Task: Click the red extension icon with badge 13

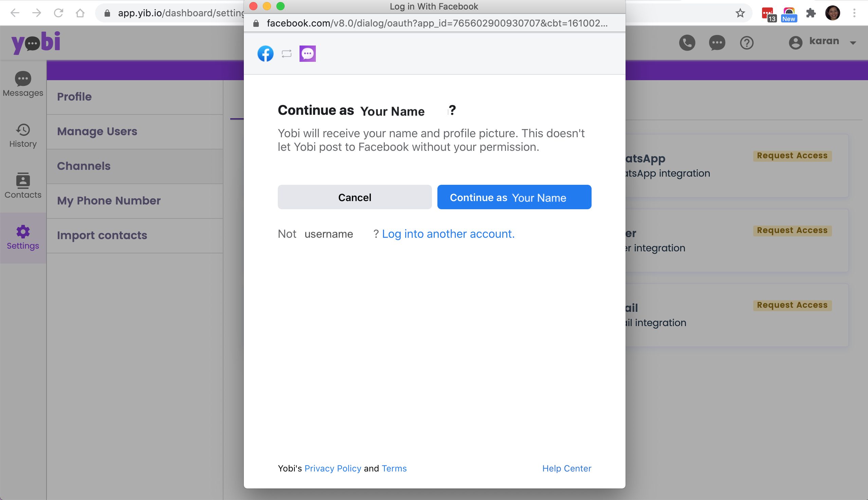Action: (x=768, y=14)
